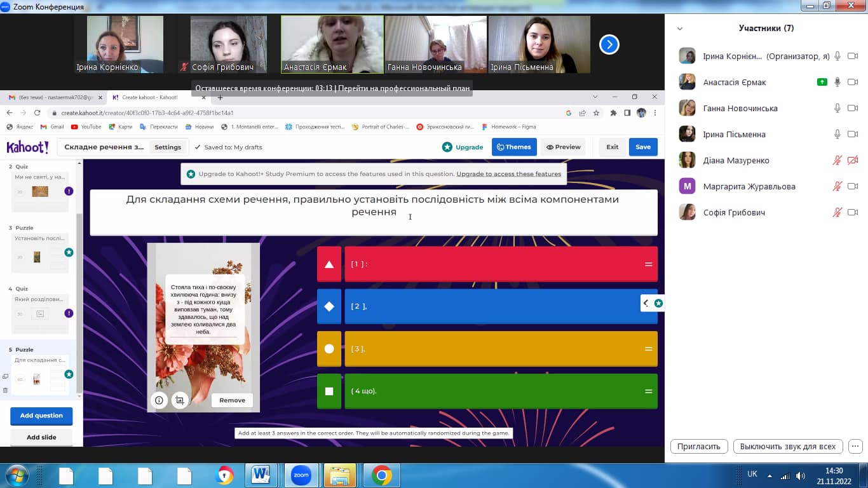Click the crop image icon
This screenshot has height=488, width=868.
pos(180,400)
